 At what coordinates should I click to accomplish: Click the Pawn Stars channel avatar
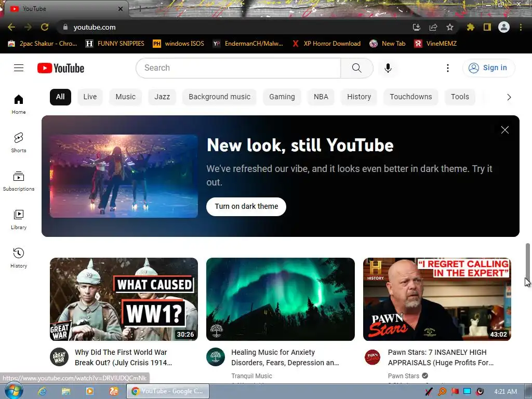tap(372, 357)
